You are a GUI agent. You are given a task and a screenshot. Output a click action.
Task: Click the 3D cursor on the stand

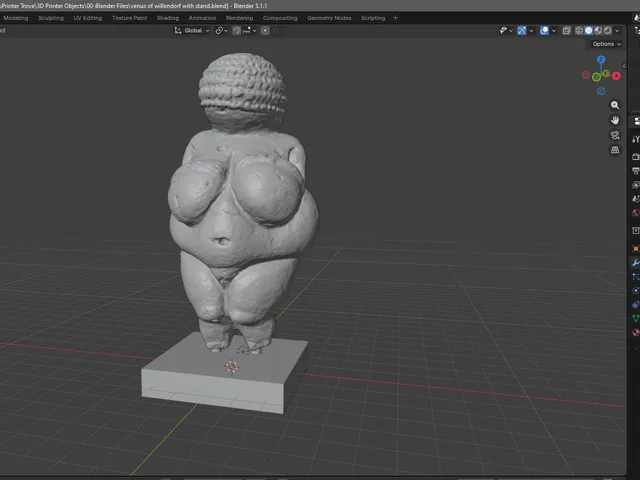[232, 367]
